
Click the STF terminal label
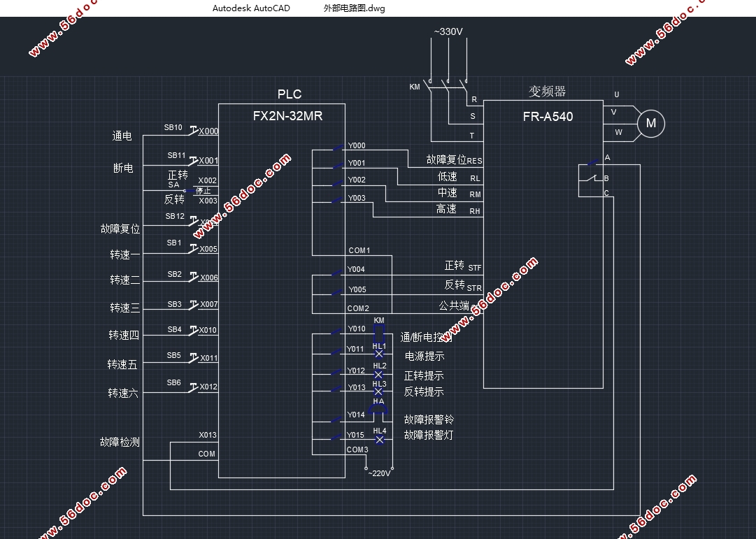click(x=475, y=268)
